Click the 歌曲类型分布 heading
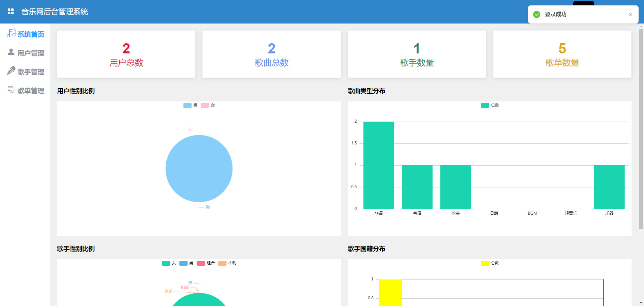The width and height of the screenshot is (644, 306). coord(366,91)
